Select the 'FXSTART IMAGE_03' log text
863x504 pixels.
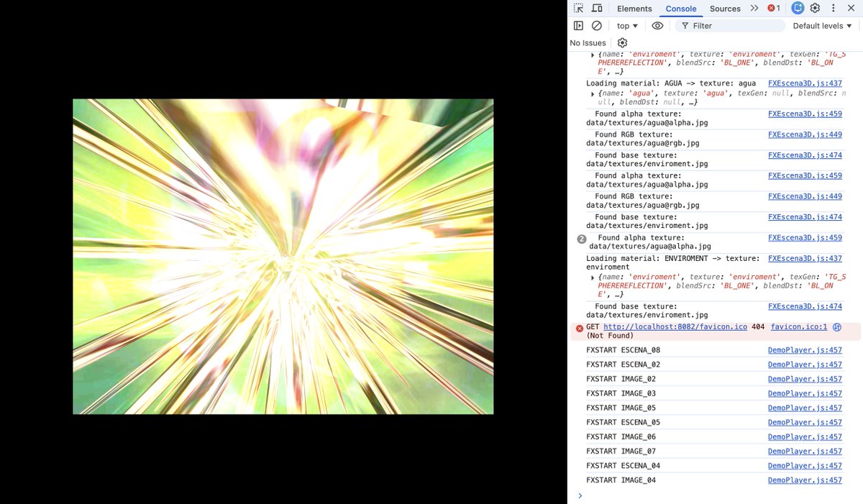[621, 393]
